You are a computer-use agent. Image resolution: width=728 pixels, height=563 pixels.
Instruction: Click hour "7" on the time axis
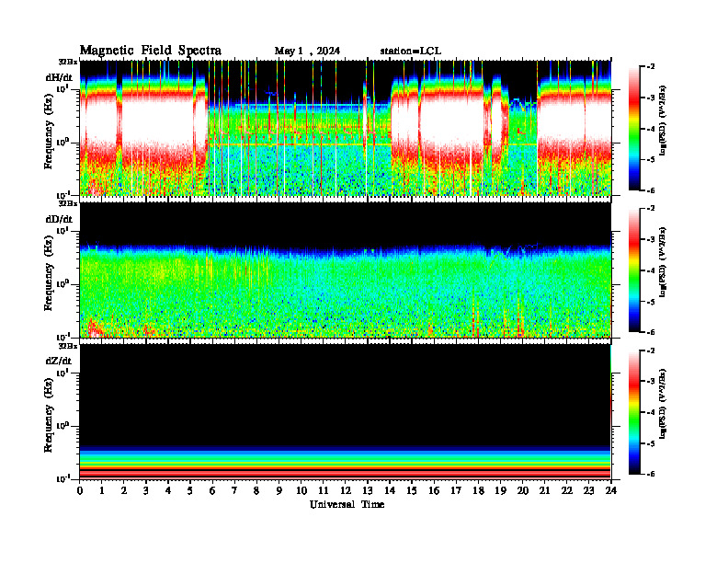(235, 490)
